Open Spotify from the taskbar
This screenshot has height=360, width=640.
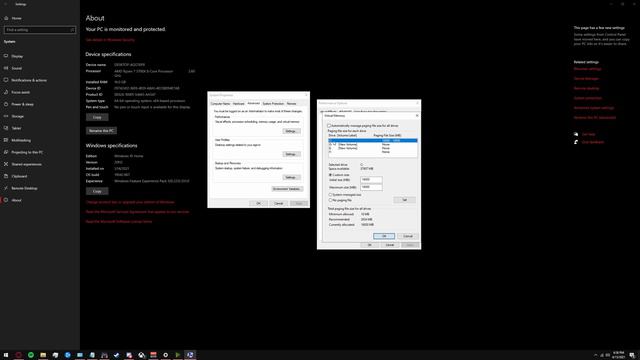(31, 355)
